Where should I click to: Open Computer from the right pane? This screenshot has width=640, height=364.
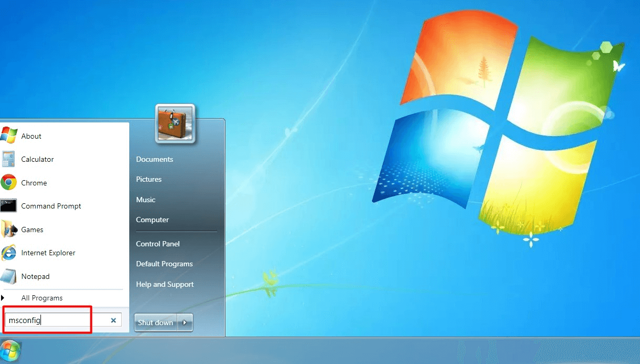click(152, 220)
